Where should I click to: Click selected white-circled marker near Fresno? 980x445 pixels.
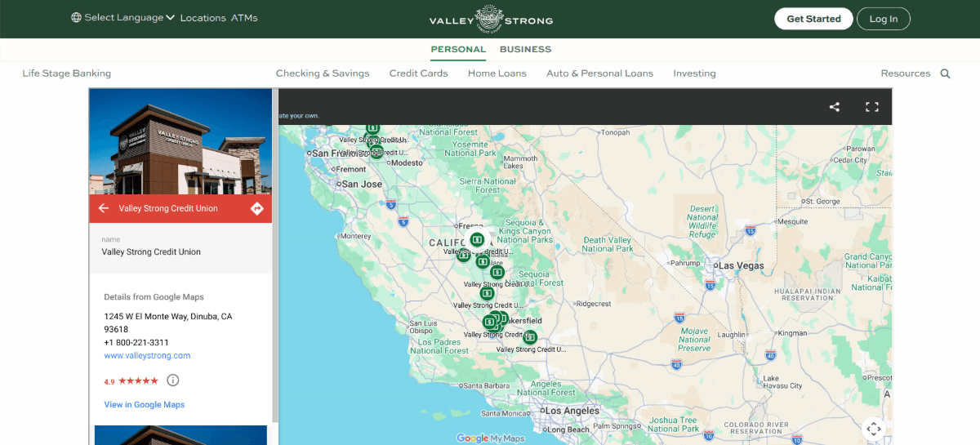coord(477,240)
